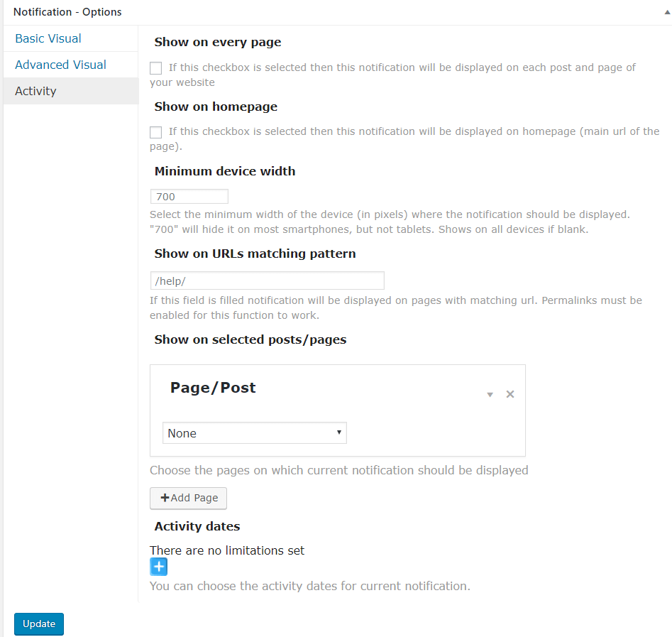Click the blue plus icon under Activity dates
The height and width of the screenshot is (637, 672).
[159, 567]
